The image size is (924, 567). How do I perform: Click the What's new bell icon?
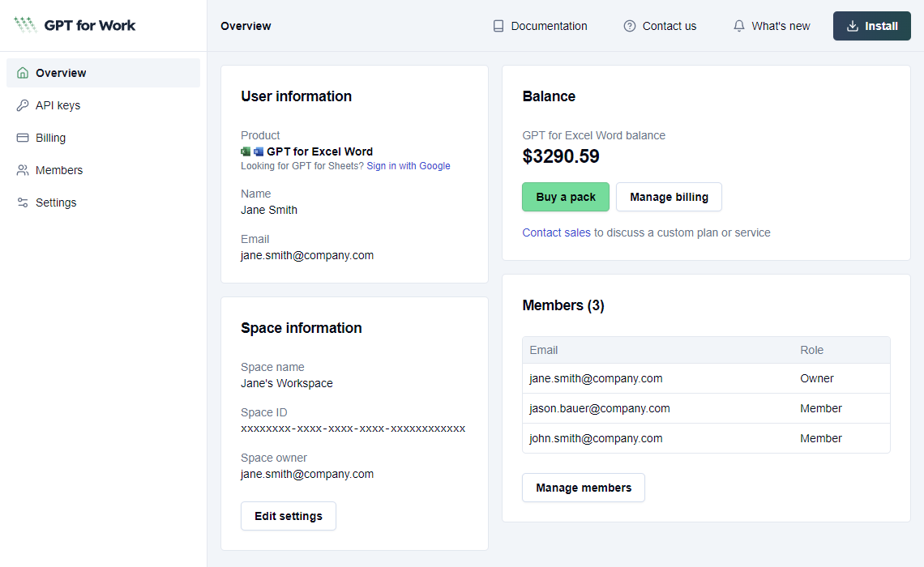739,26
